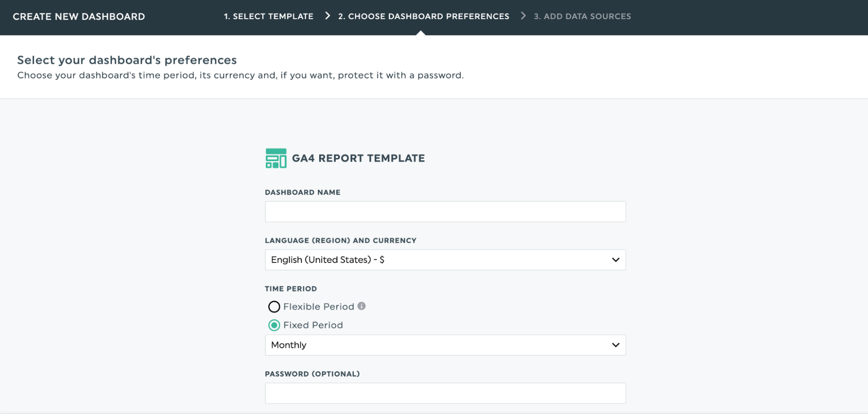Select the Fixed Period radio button
The width and height of the screenshot is (868, 414).
274,325
